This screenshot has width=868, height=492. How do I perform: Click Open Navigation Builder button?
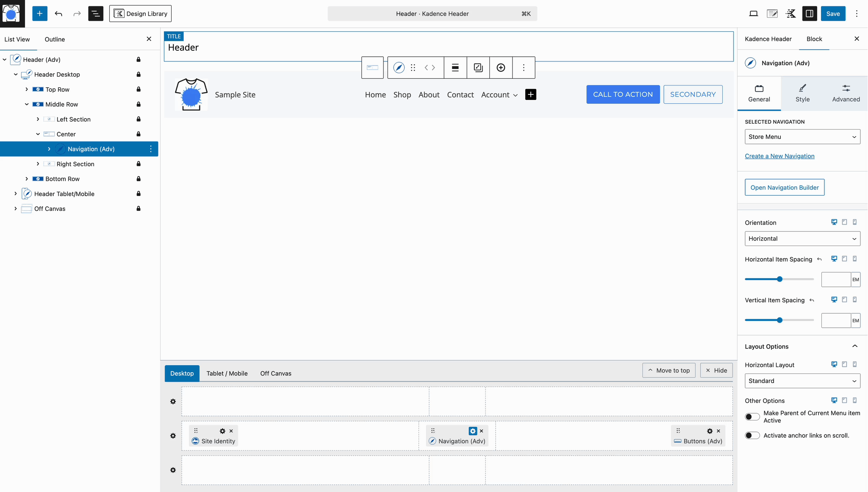click(784, 188)
